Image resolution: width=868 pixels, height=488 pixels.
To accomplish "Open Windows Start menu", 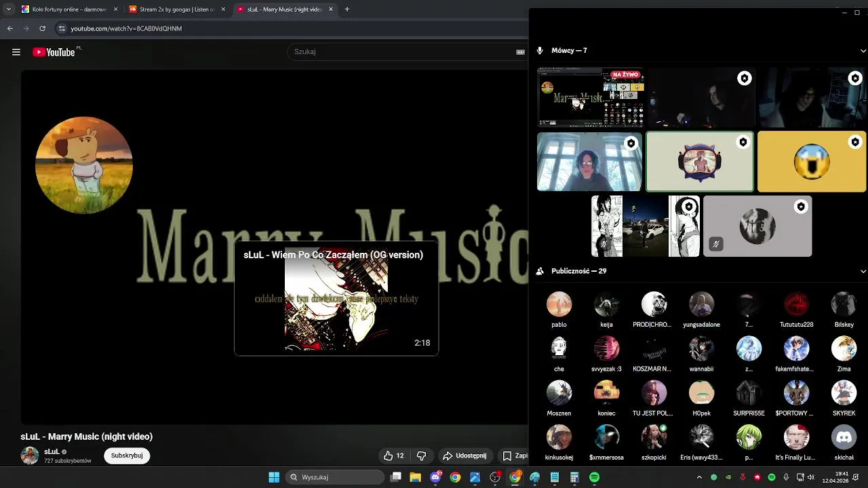I will [274, 477].
